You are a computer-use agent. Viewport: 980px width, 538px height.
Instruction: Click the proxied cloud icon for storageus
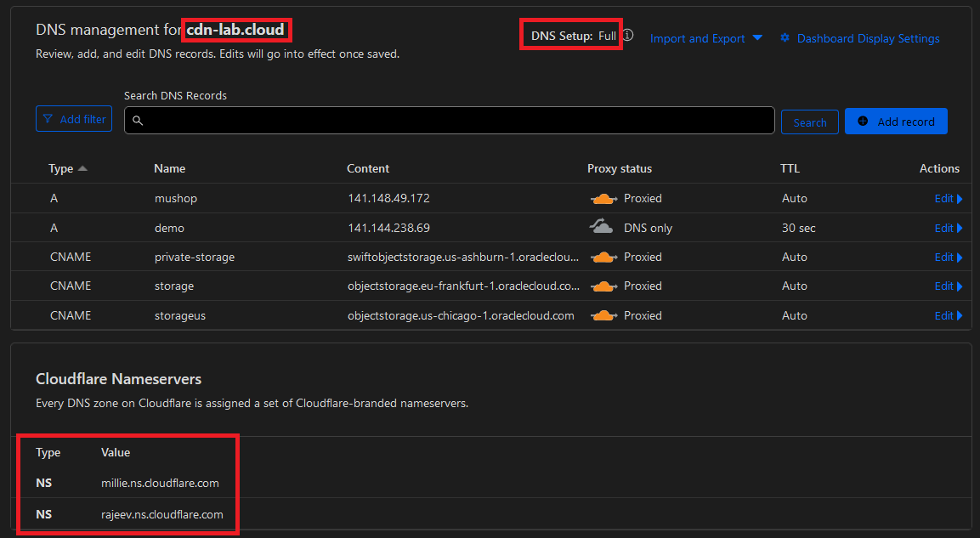(603, 315)
